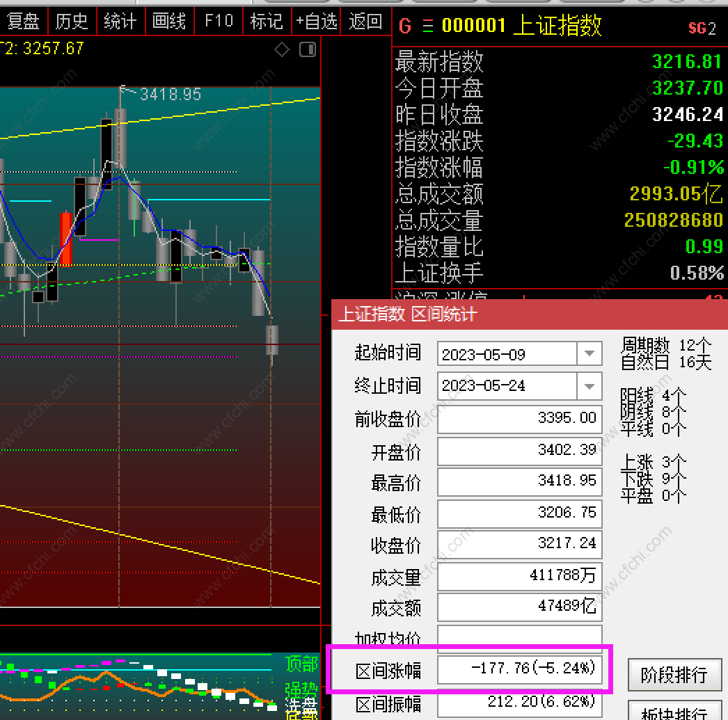Click the 昨日收盘 value 3246.24

click(x=687, y=115)
